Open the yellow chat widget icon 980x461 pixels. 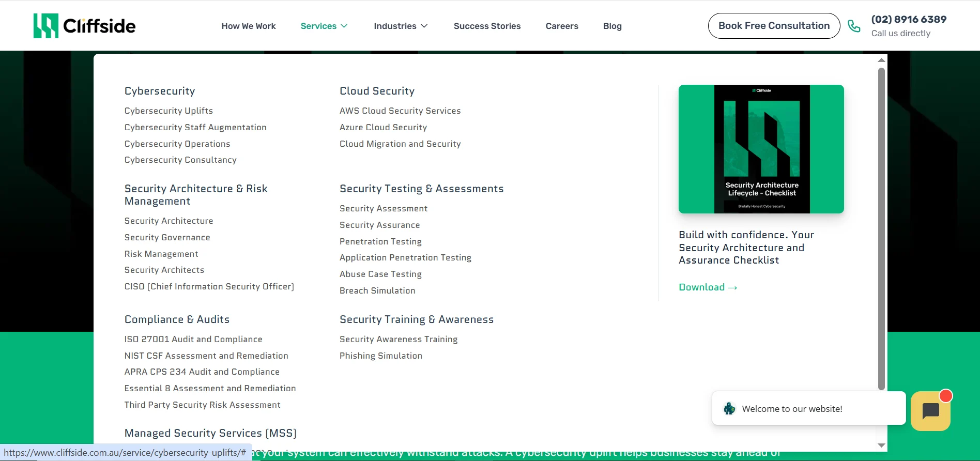coord(930,411)
